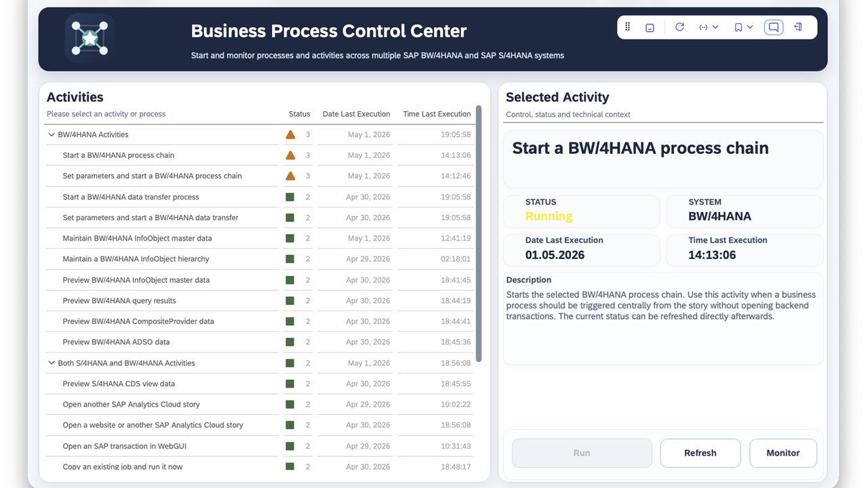
Task: Click the Business Process Control Center logo
Action: click(90, 38)
